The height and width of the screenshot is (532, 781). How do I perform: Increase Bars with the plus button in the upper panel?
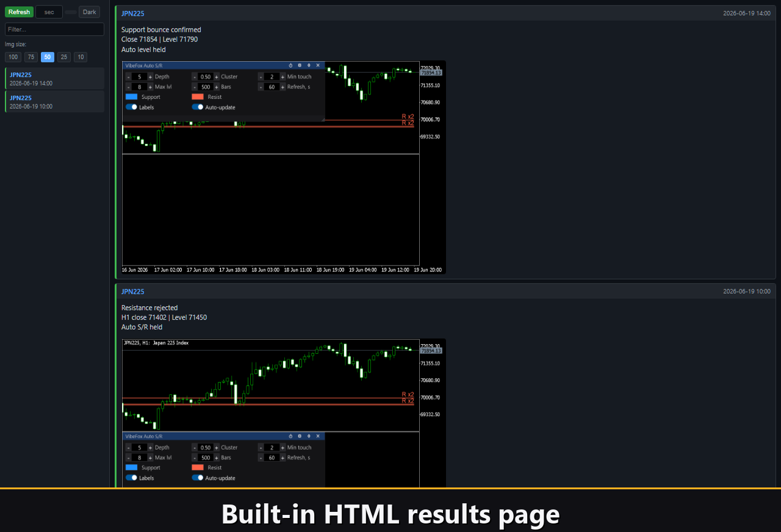coord(216,87)
